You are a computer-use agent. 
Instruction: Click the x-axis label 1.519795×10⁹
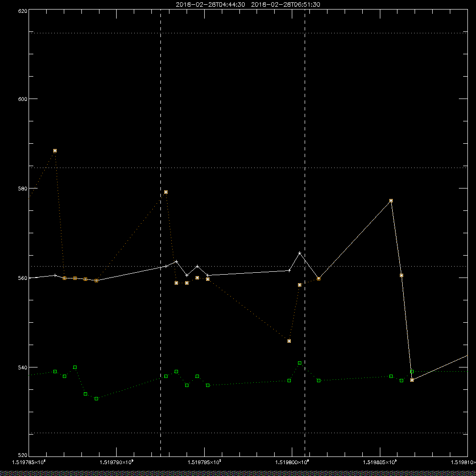tap(205, 462)
